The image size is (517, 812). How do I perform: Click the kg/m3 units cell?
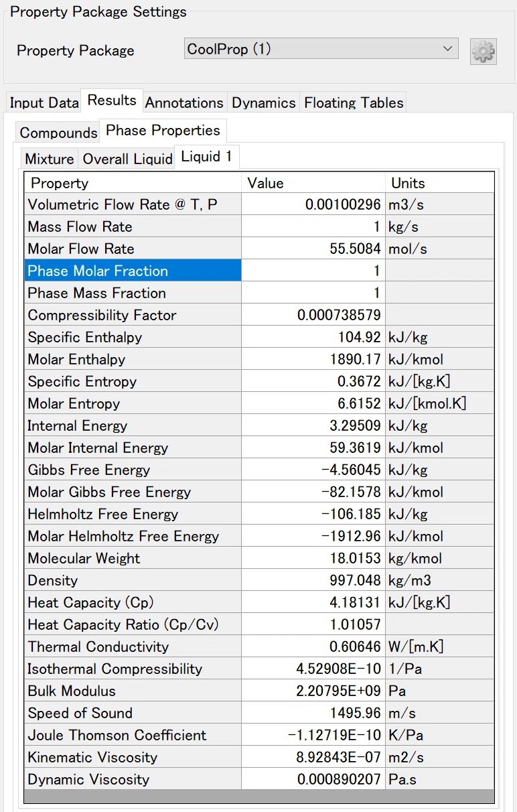439,580
